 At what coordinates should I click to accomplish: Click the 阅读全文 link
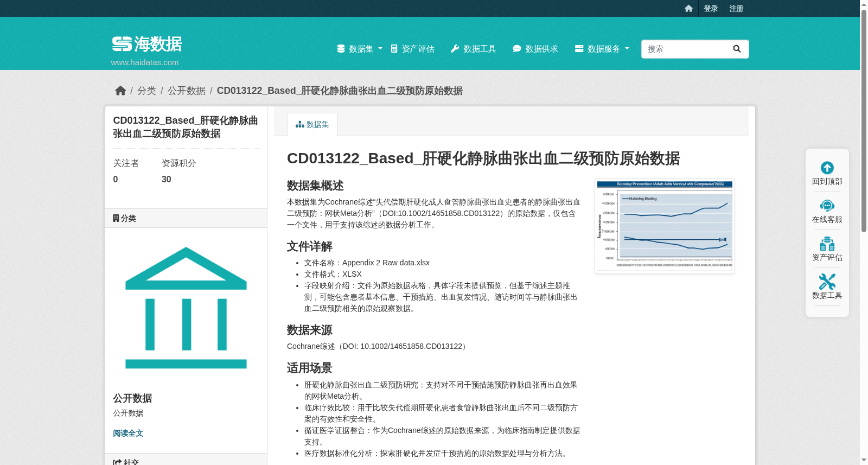(x=128, y=433)
